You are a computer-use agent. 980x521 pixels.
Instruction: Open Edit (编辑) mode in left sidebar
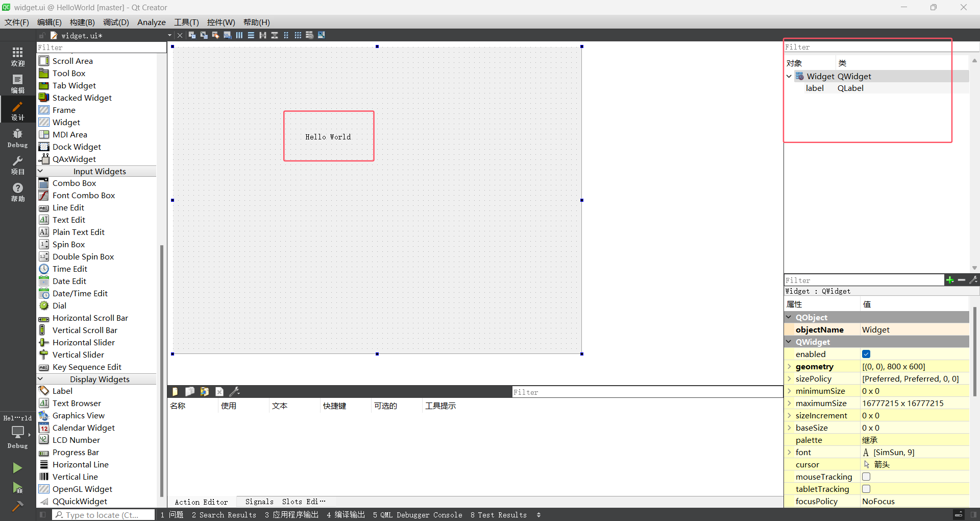(x=18, y=83)
